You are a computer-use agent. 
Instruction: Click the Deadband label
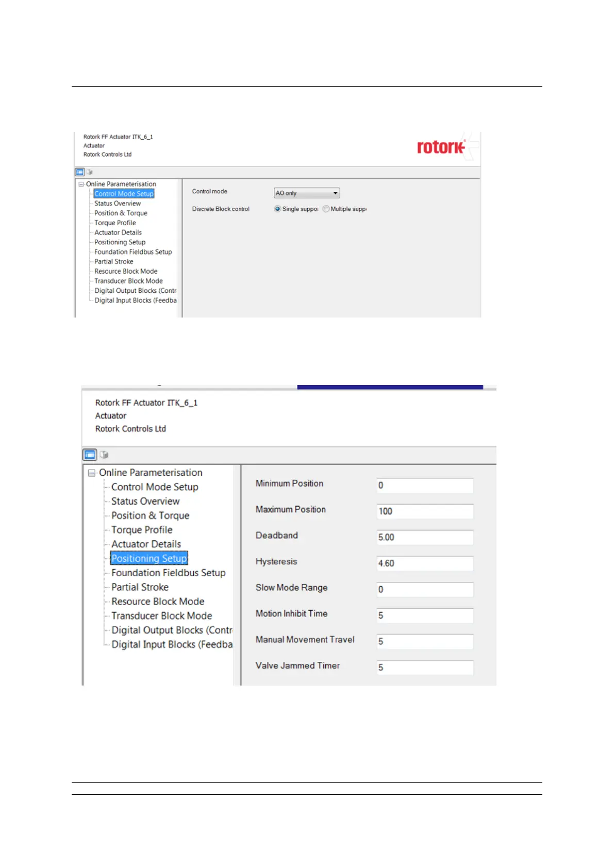[x=277, y=536]
